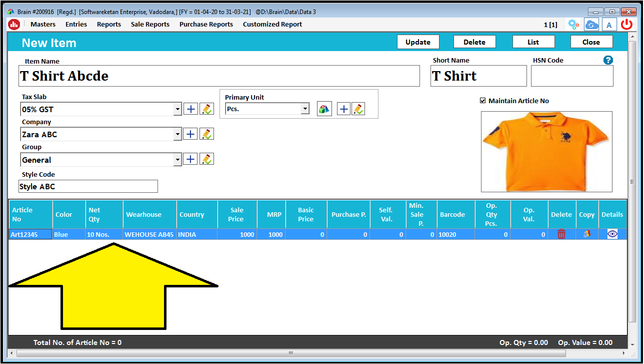Add a new Tax Slab with plus icon
The width and height of the screenshot is (644, 364).
pos(190,108)
